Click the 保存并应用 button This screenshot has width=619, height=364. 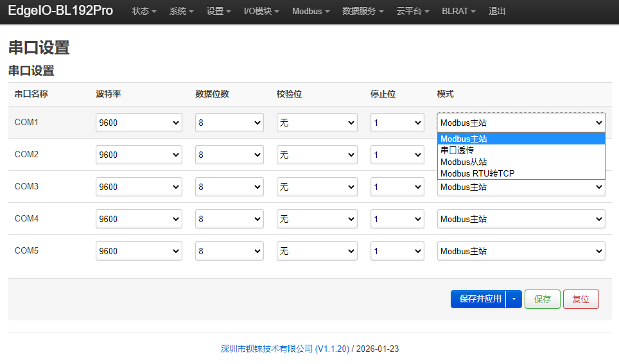[478, 299]
